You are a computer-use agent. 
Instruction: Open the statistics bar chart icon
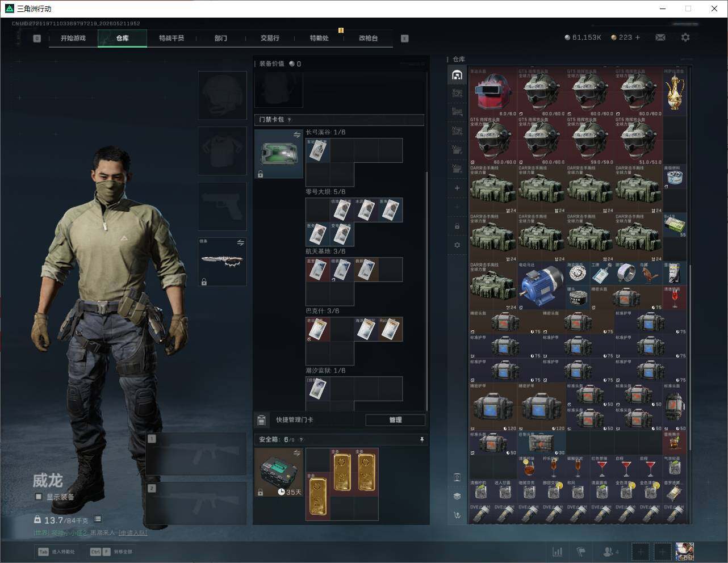click(558, 552)
